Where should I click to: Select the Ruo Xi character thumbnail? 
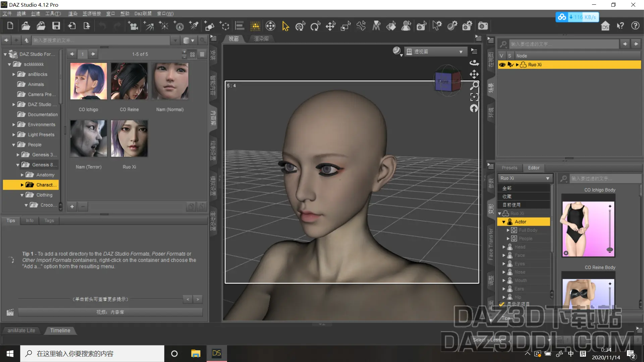(129, 139)
